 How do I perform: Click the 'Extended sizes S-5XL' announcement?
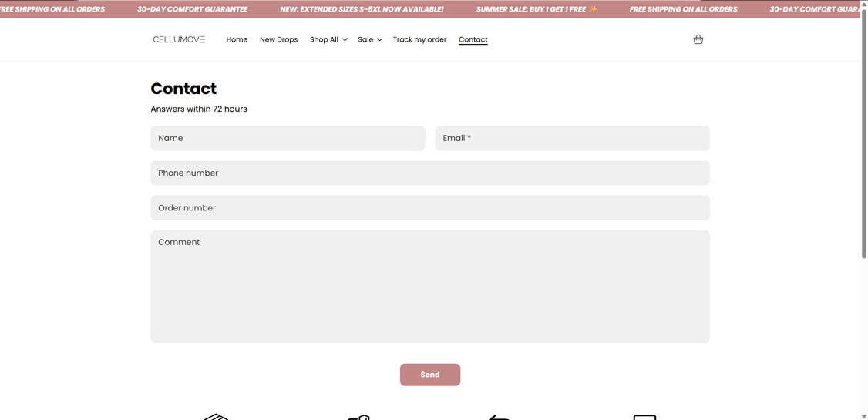[362, 9]
